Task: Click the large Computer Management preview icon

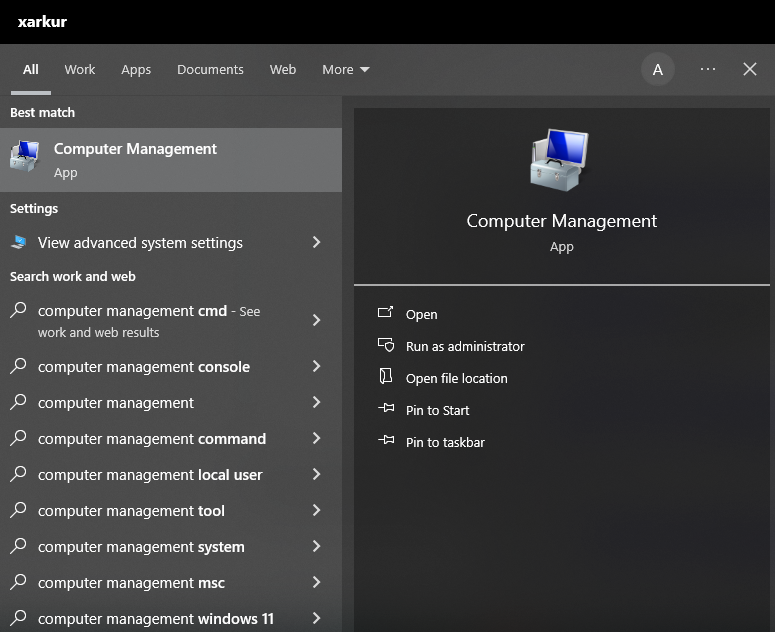Action: coord(560,160)
